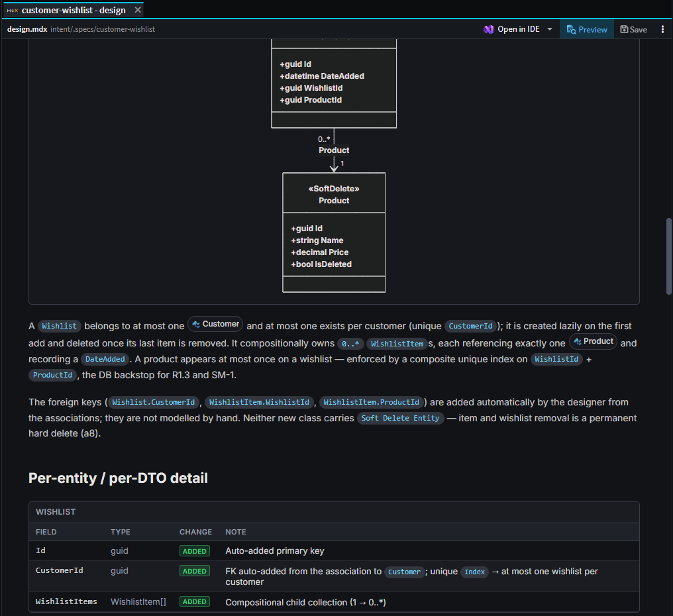Click the DateAdded code chip
The width and height of the screenshot is (673, 616).
click(105, 359)
